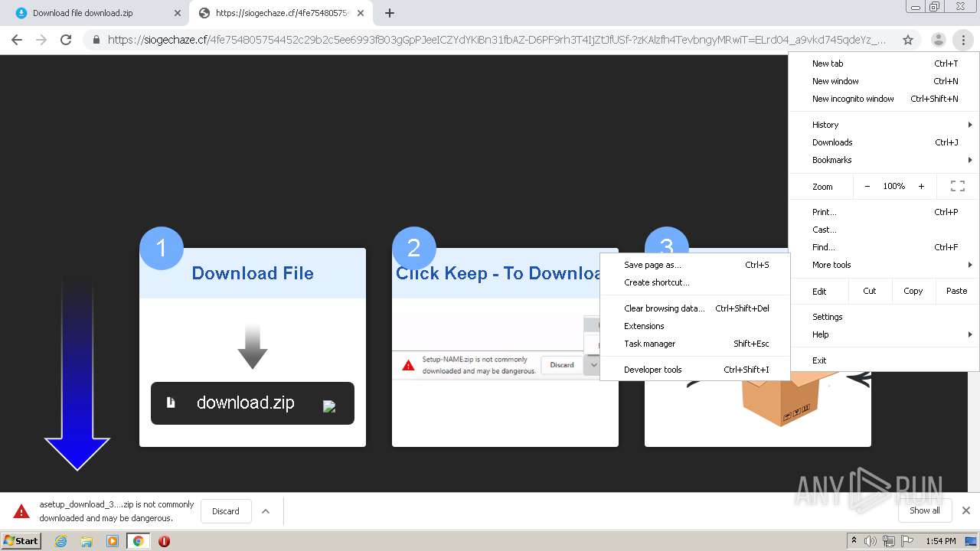Viewport: 980px width, 551px height.
Task: Show hidden tray icons arrow
Action: [x=854, y=541]
